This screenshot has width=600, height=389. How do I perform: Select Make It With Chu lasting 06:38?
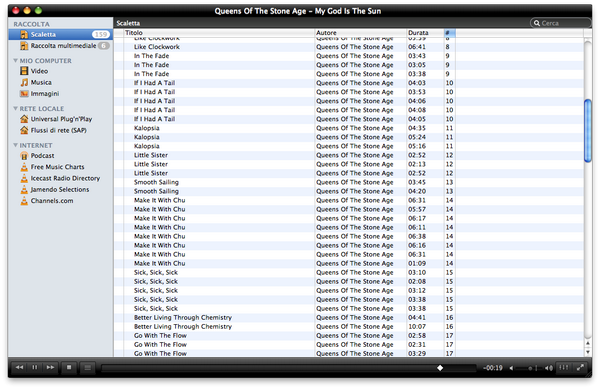tap(349, 236)
